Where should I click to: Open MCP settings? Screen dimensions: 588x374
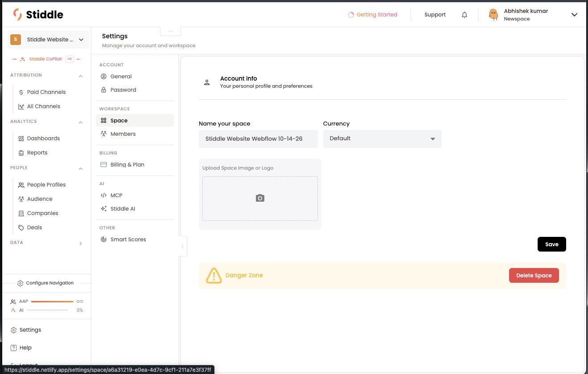point(135,195)
